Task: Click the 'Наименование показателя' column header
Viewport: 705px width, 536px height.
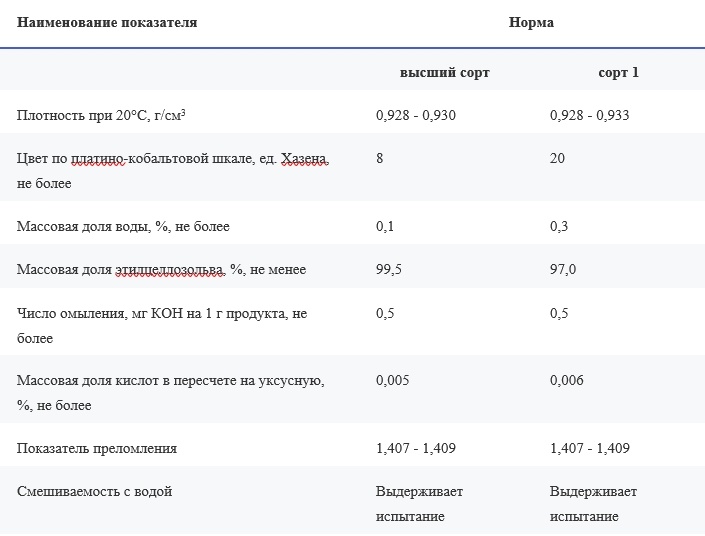Action: pos(107,22)
